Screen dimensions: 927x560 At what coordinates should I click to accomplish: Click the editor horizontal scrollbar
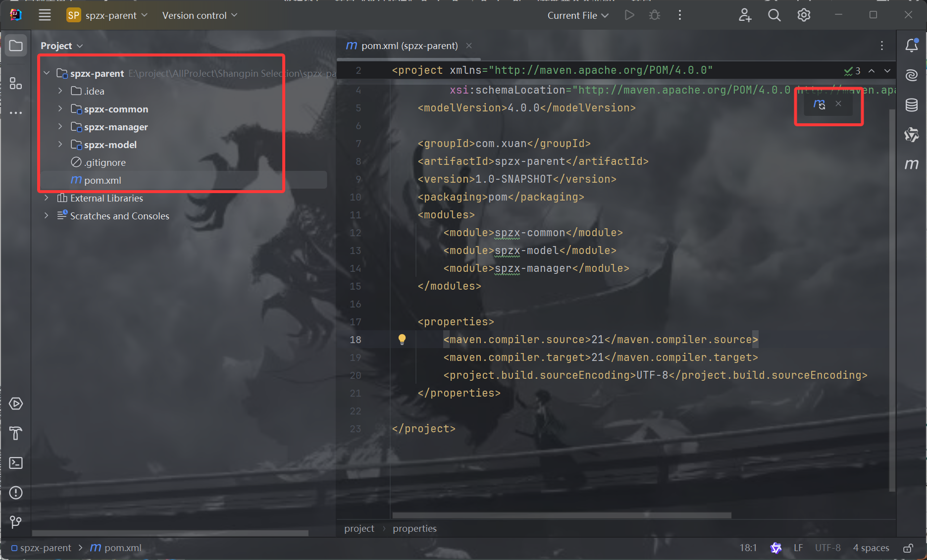[x=562, y=515]
